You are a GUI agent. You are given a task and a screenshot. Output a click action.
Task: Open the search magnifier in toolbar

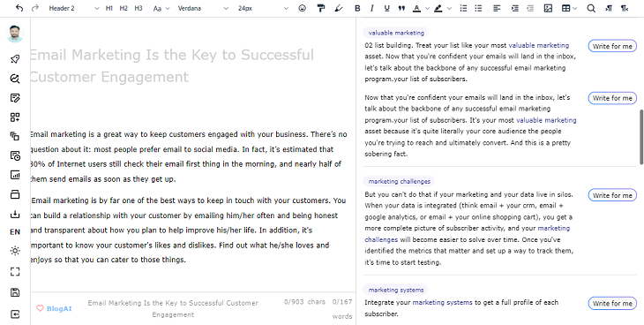591,8
